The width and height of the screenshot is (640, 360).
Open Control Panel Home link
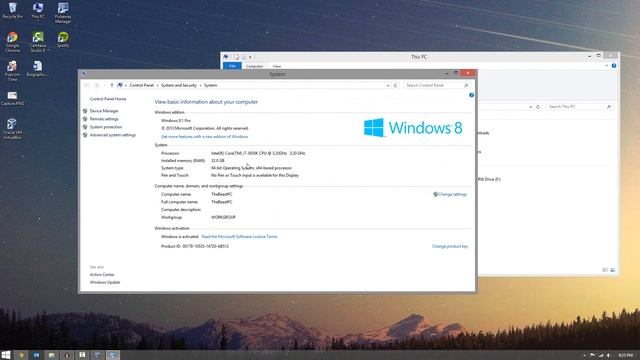tap(108, 99)
